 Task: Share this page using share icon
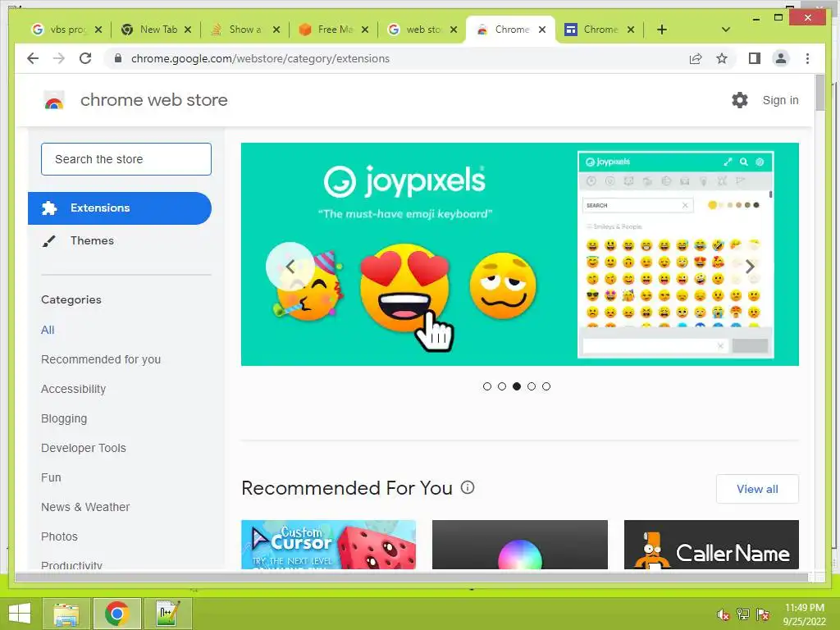(696, 58)
